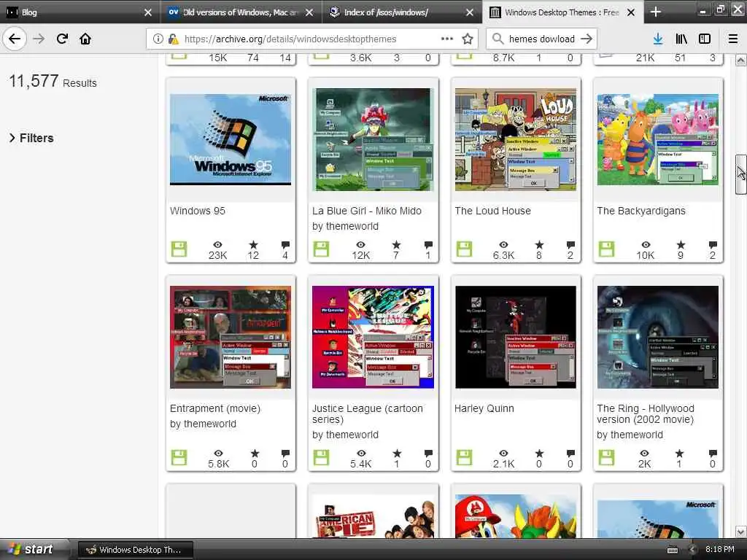The height and width of the screenshot is (560, 747).
Task: Close the Index of /isos/windows/ tab
Action: pos(469,12)
